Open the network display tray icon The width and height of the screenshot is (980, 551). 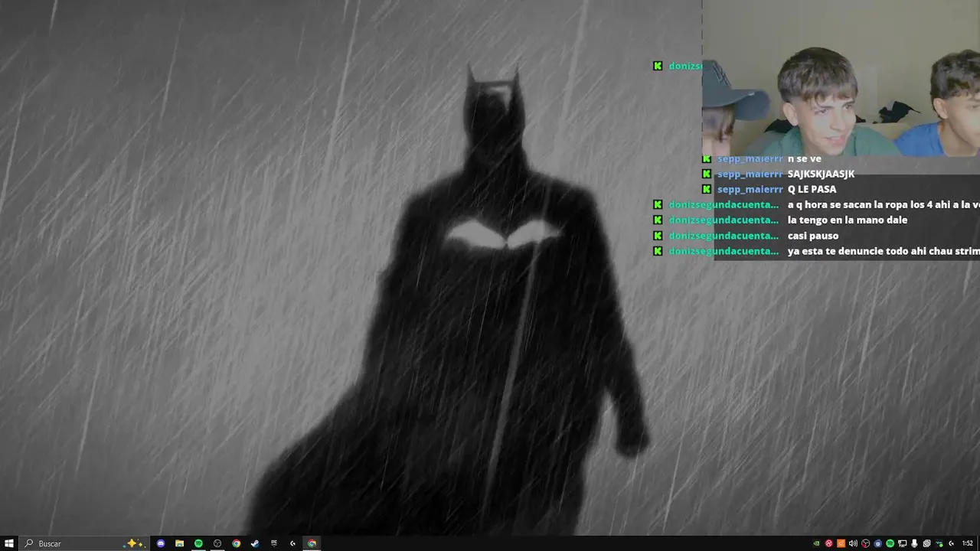902,543
